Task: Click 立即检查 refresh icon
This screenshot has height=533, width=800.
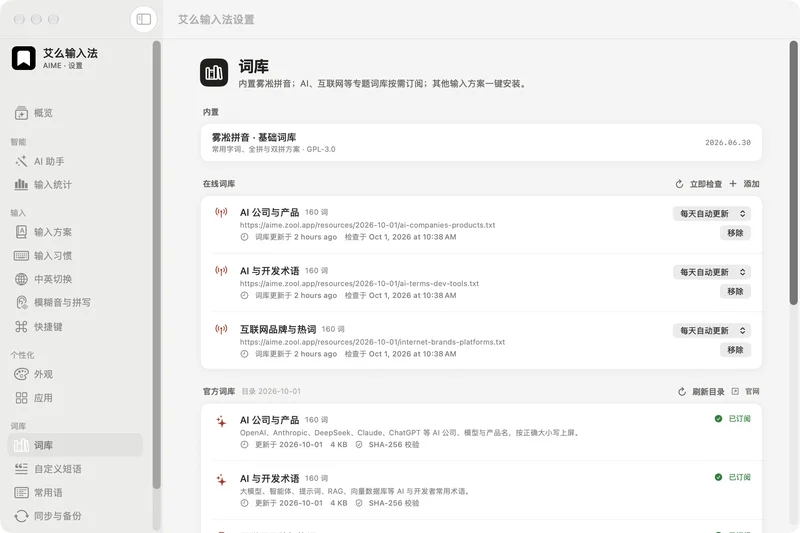Action: pos(679,184)
